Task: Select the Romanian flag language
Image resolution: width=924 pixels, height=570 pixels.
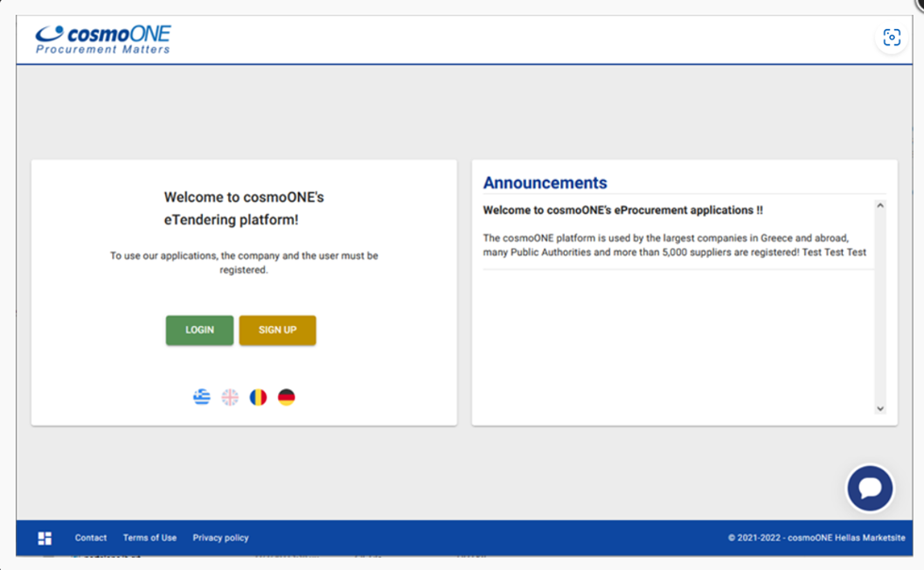Action: coord(258,397)
